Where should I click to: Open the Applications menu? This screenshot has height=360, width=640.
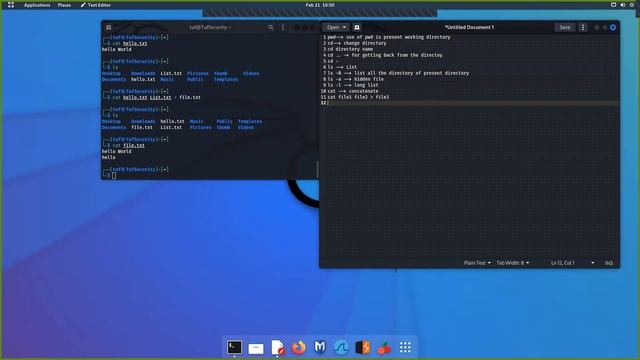pos(37,5)
